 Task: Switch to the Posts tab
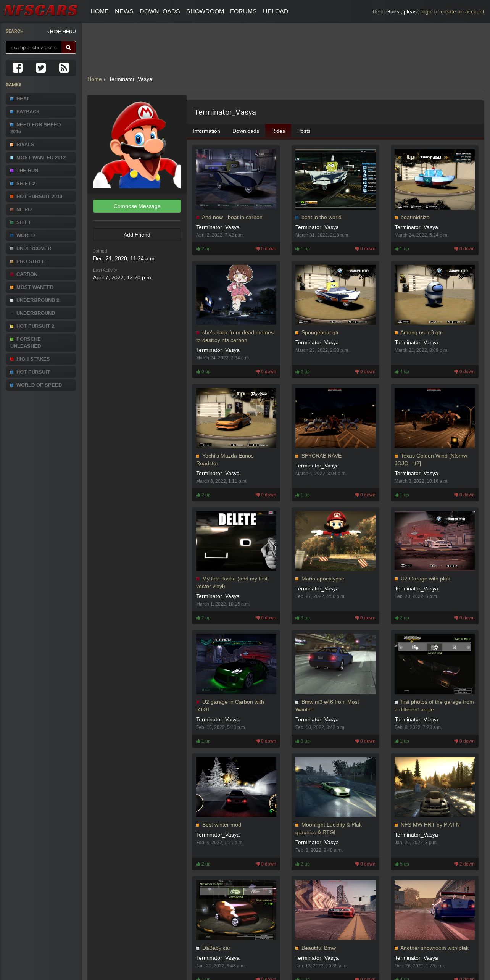(x=304, y=131)
